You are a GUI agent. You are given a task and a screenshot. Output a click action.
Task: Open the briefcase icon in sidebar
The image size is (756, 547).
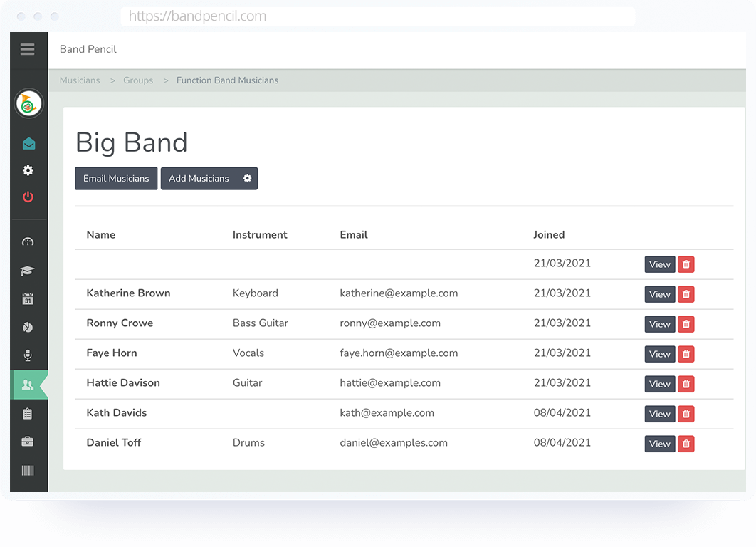pyautogui.click(x=28, y=442)
